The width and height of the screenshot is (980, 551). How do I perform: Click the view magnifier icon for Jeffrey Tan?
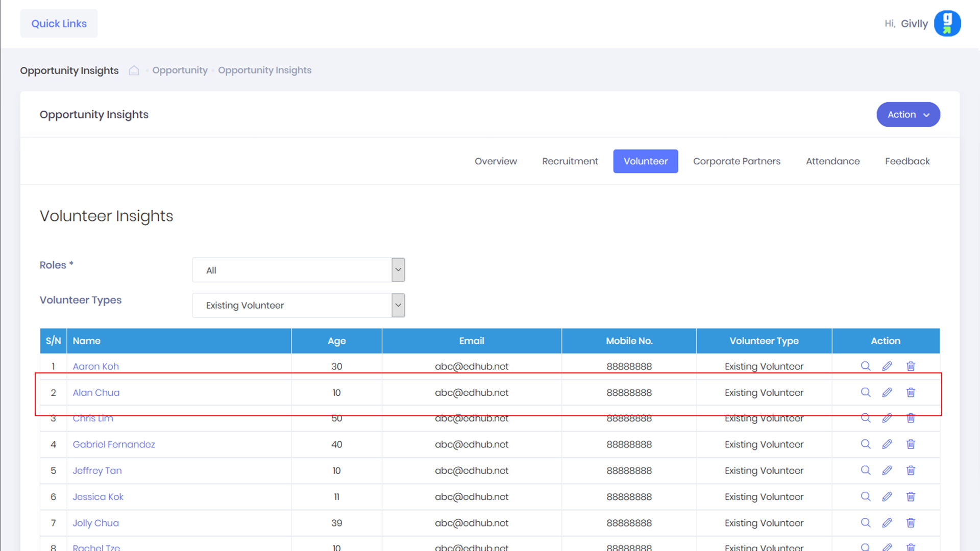point(866,470)
